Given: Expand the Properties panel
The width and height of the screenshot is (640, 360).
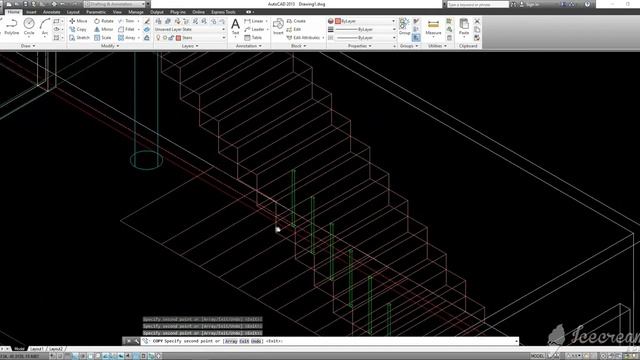Looking at the screenshot, I should pos(359,46).
